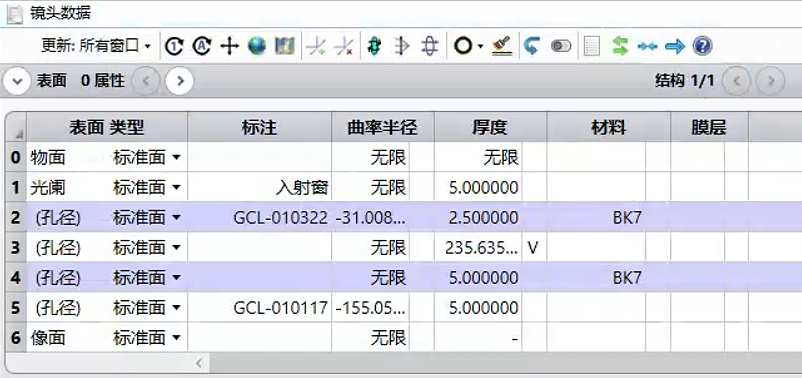This screenshot has width=802, height=378.
Task: Open surface type dropdown for row 3
Action: [x=176, y=248]
